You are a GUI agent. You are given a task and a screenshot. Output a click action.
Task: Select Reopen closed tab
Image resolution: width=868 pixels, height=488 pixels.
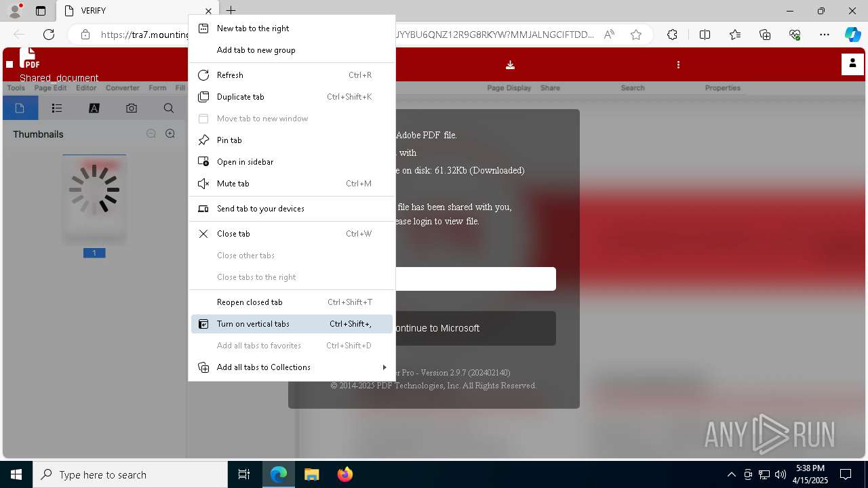[x=292, y=302]
